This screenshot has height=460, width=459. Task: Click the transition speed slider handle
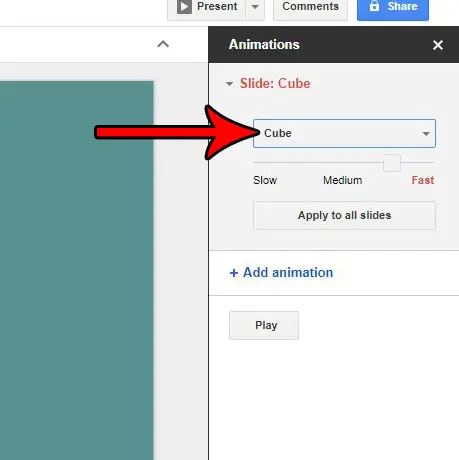click(x=392, y=163)
